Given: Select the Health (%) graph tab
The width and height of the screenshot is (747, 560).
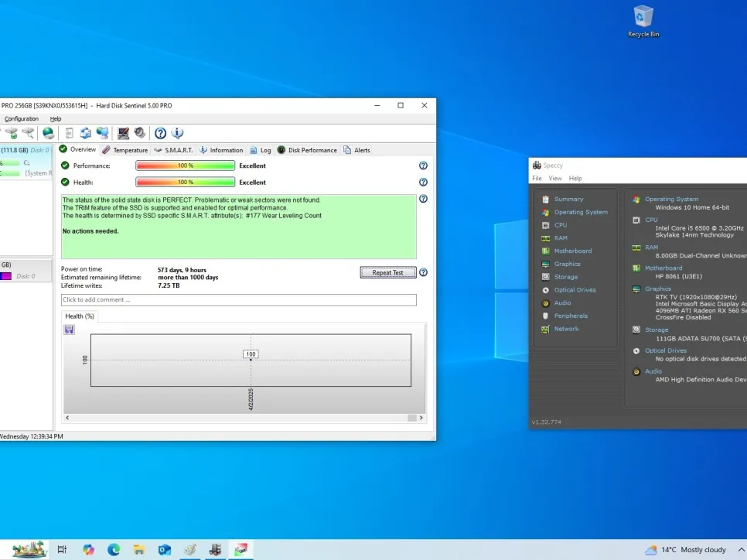Looking at the screenshot, I should pos(80,316).
